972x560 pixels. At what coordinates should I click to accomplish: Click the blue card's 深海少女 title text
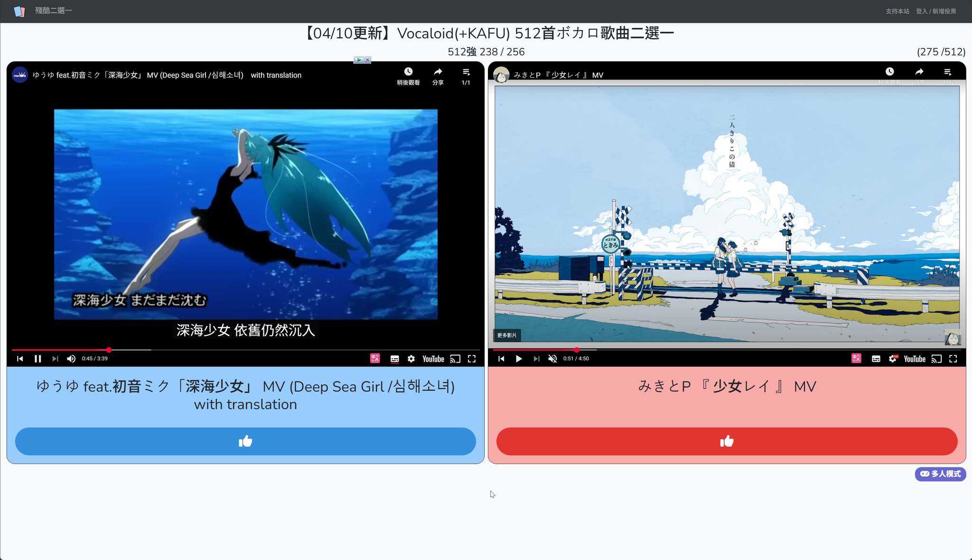tap(245, 395)
